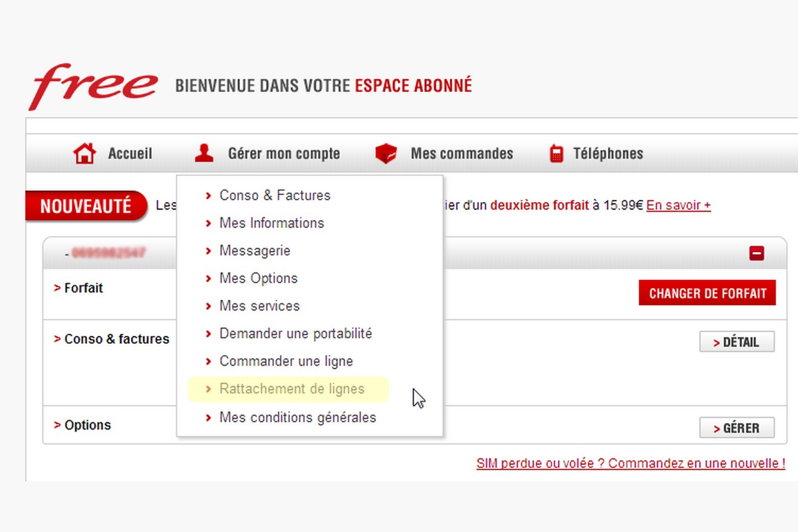Select Messagerie in the menu
This screenshot has height=532, width=798.
(255, 251)
